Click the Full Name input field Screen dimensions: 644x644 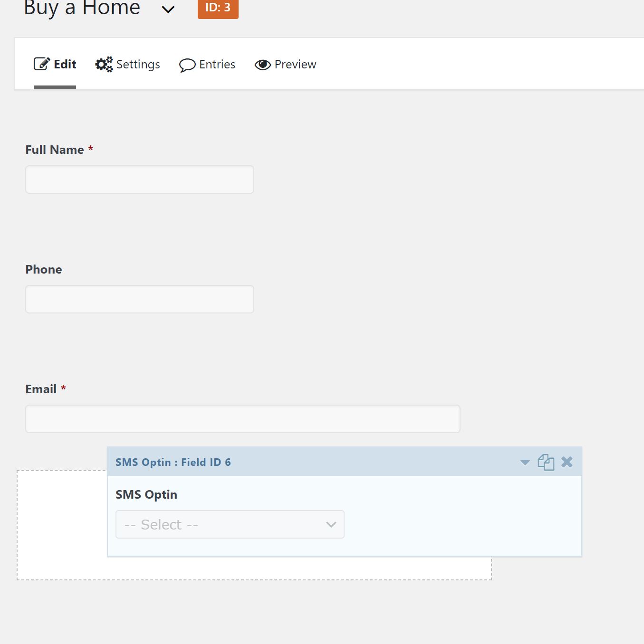(139, 180)
